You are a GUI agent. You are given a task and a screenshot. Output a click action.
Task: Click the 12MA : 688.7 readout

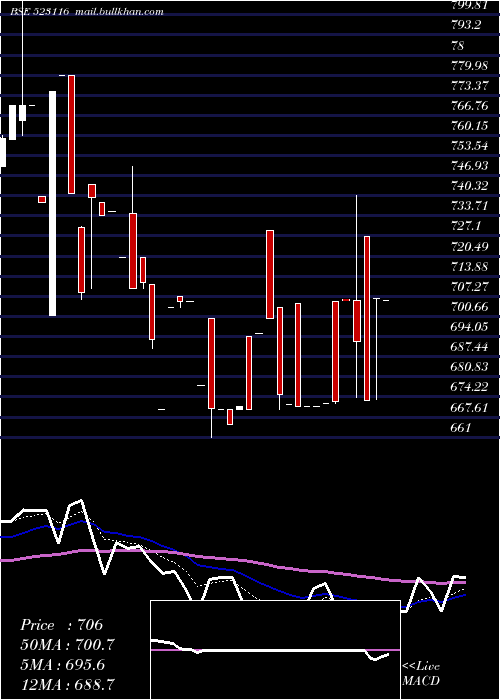coord(68,684)
